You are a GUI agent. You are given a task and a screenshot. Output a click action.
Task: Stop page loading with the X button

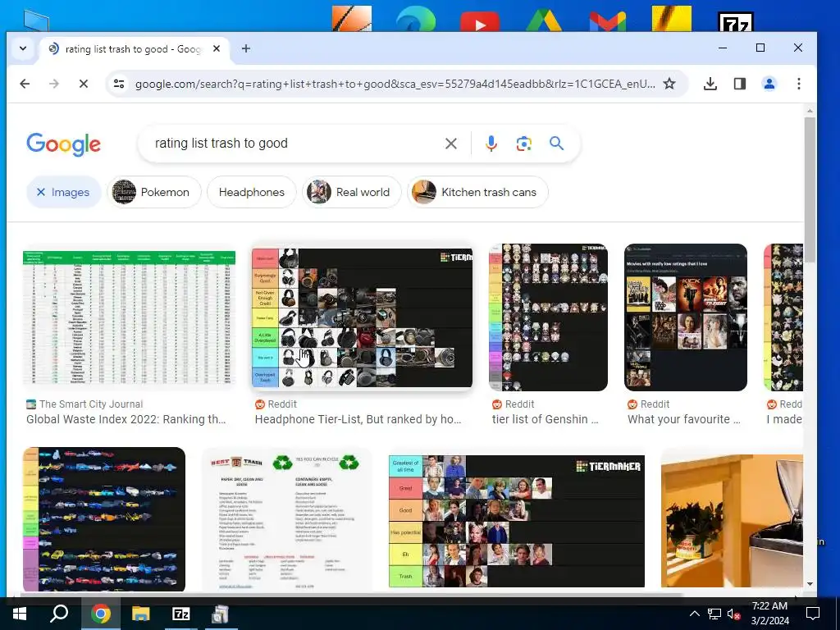(83, 84)
